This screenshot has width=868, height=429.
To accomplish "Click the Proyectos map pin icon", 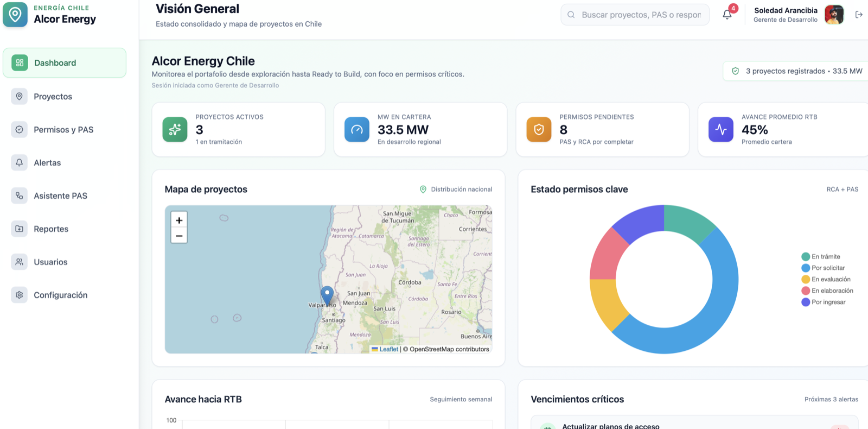I will 20,97.
